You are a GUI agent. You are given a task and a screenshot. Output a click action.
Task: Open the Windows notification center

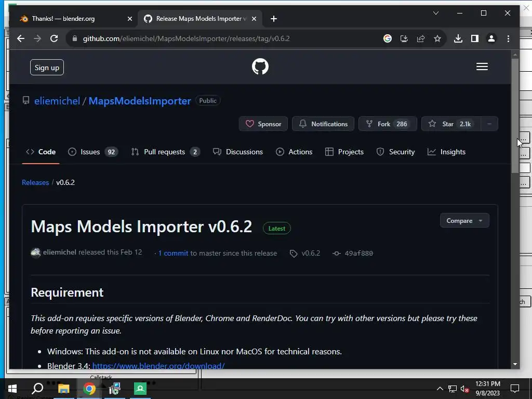[515, 389]
